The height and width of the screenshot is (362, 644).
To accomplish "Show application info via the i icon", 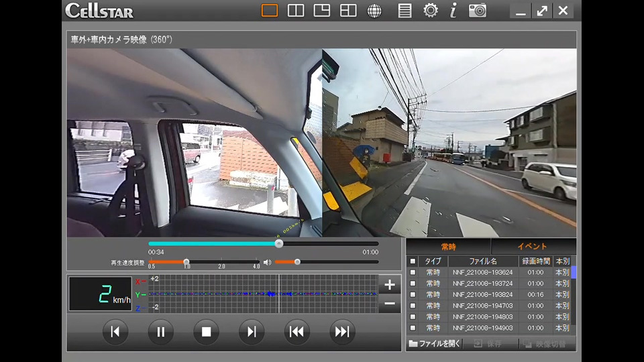I will 453,11.
